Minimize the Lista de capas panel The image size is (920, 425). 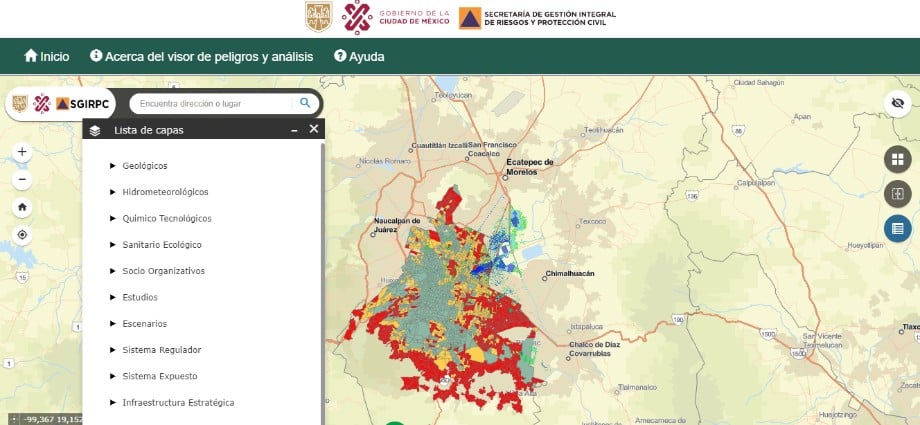(x=295, y=130)
